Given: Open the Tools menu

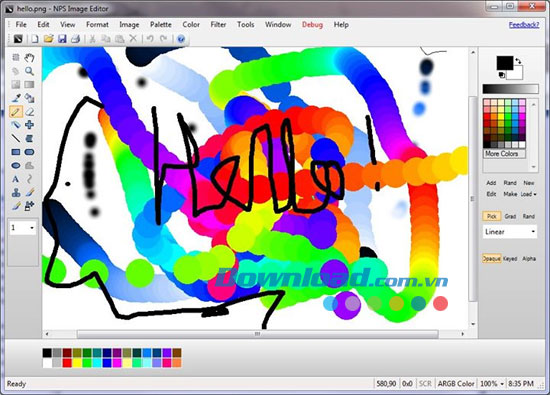Looking at the screenshot, I should tap(246, 25).
